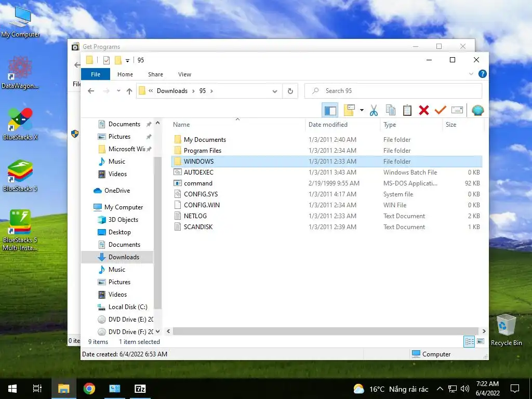Open Microsoft Win pinned folder
This screenshot has width=532, height=399.
point(127,149)
